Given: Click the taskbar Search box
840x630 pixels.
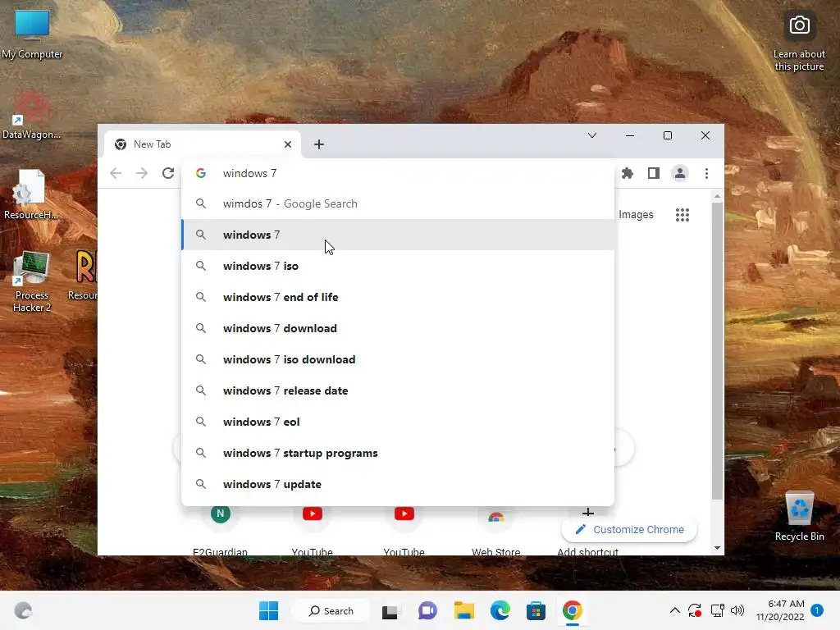Looking at the screenshot, I should coord(331,610).
